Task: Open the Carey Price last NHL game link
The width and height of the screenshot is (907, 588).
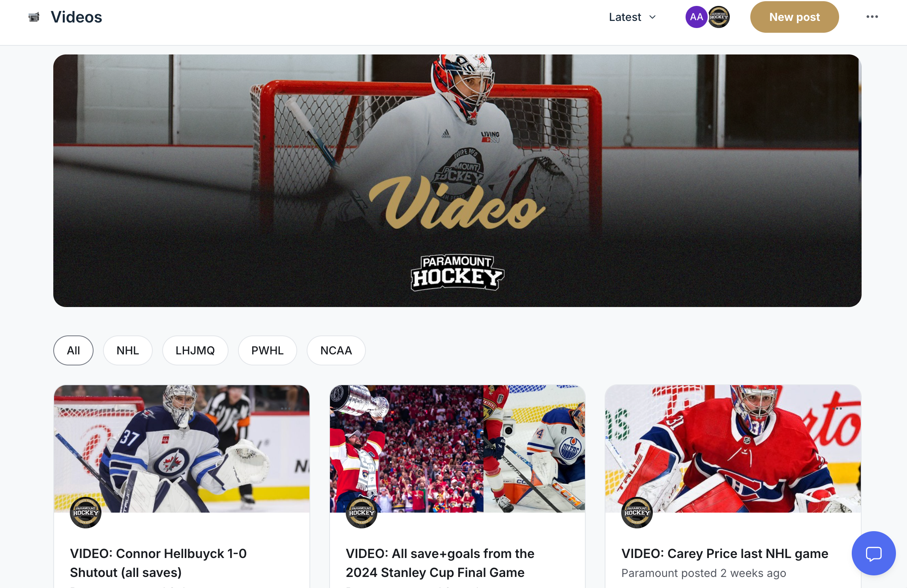Action: [x=725, y=553]
